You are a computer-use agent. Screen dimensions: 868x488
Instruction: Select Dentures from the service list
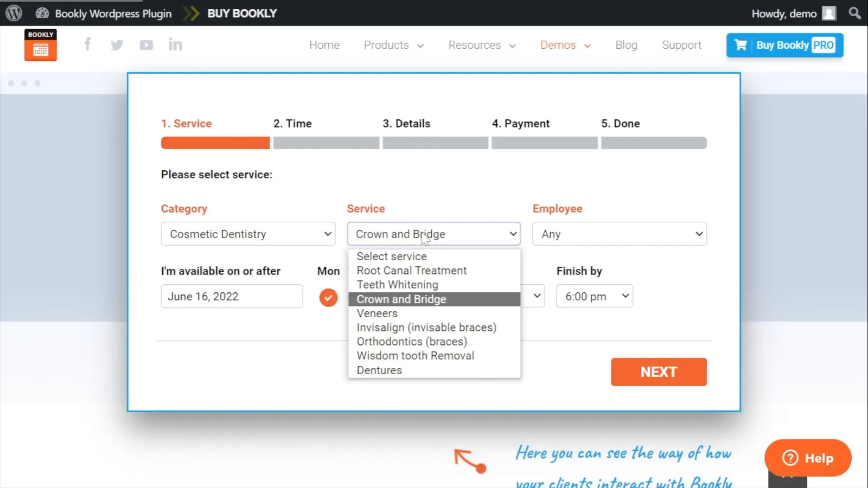pos(434,370)
